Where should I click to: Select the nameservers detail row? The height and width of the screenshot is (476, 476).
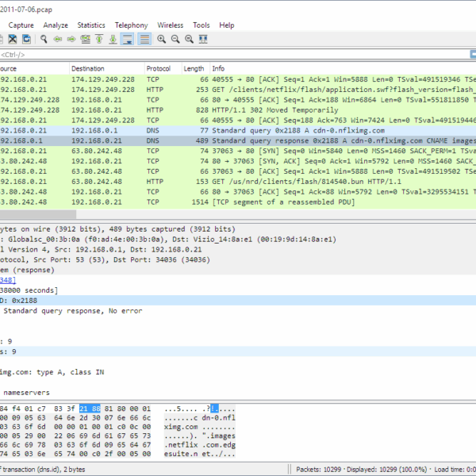pos(238,393)
